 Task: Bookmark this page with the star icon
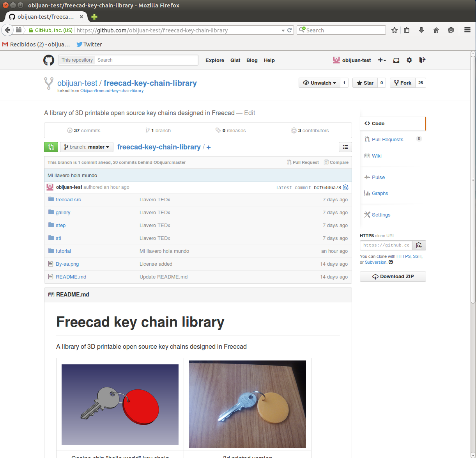tap(395, 30)
